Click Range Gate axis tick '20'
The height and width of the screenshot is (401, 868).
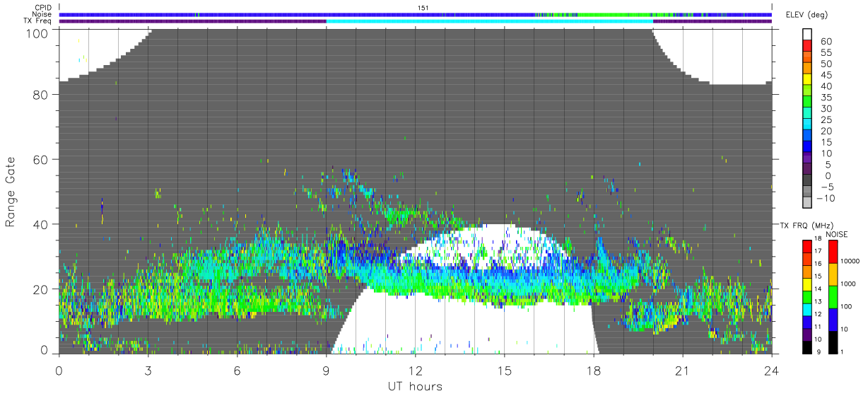(40, 289)
